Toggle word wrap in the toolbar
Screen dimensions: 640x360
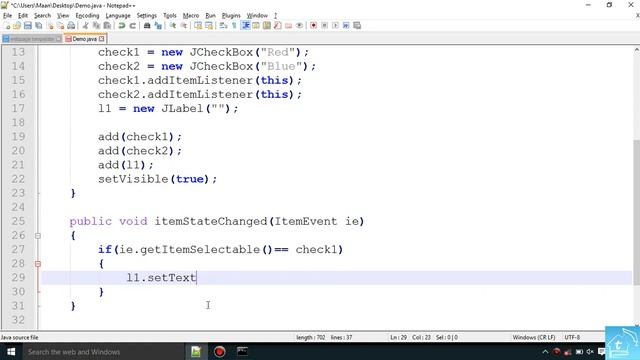[223, 26]
